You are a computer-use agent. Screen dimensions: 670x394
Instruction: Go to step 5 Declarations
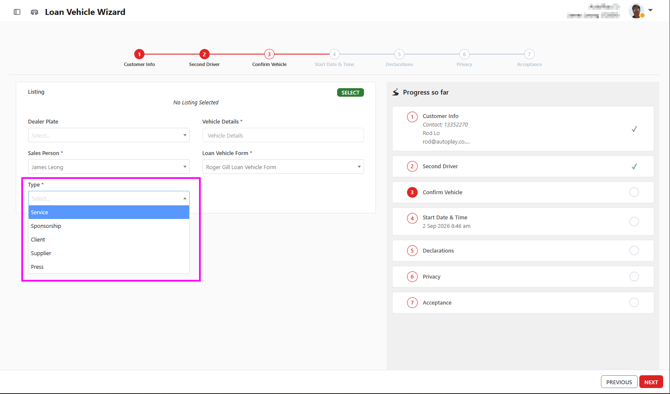[x=399, y=54]
